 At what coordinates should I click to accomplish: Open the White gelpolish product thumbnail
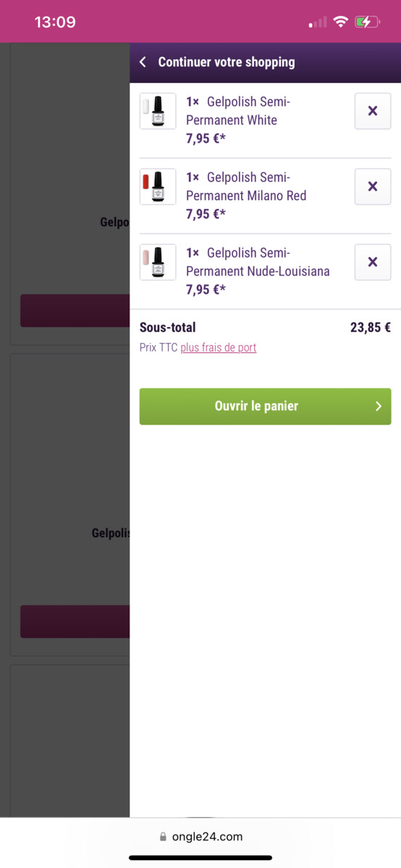pos(158,111)
